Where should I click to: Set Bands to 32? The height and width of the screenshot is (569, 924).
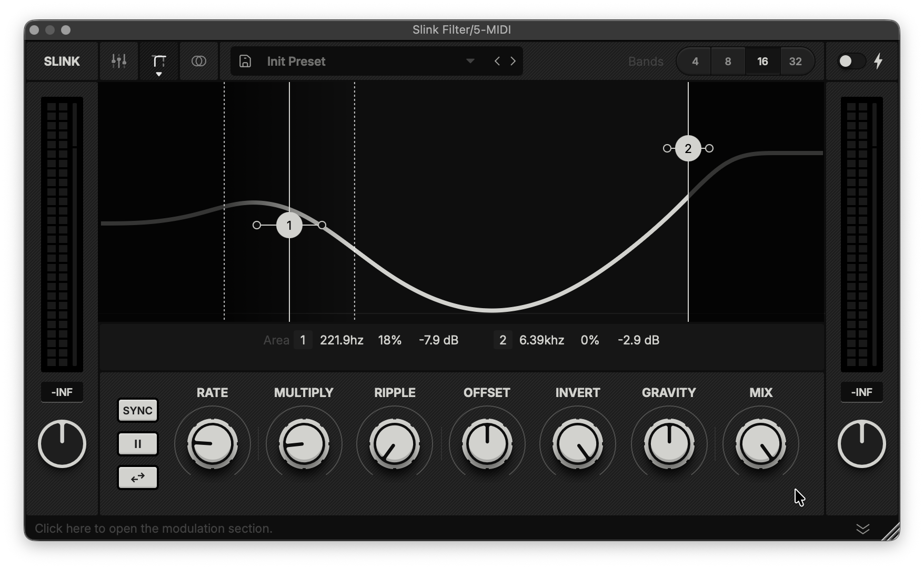tap(796, 62)
